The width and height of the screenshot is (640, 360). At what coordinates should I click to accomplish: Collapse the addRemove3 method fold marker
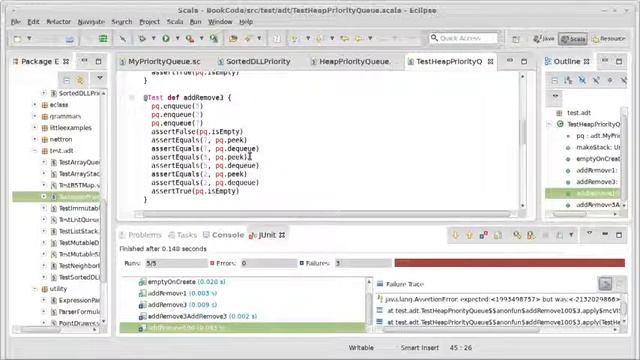131,98
